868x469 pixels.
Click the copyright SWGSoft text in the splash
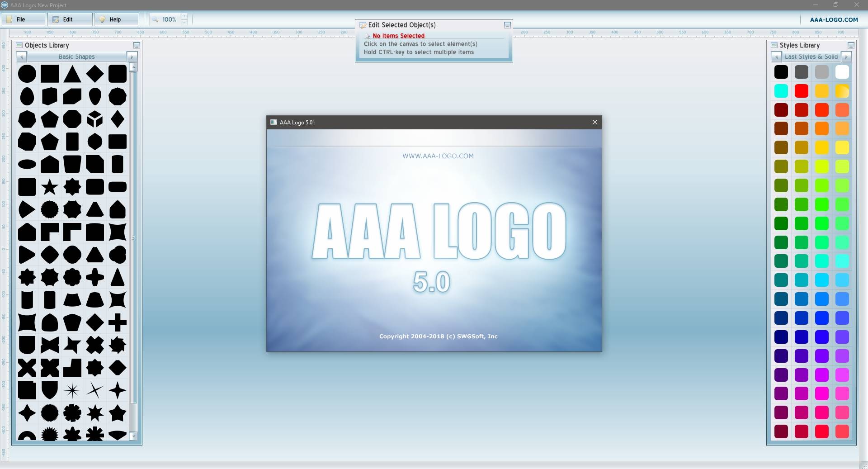(438, 336)
